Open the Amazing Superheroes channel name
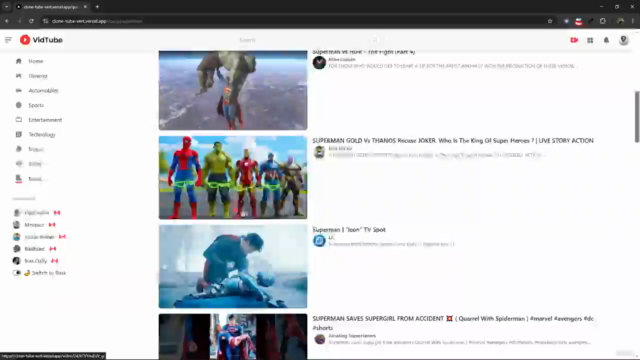 click(352, 336)
